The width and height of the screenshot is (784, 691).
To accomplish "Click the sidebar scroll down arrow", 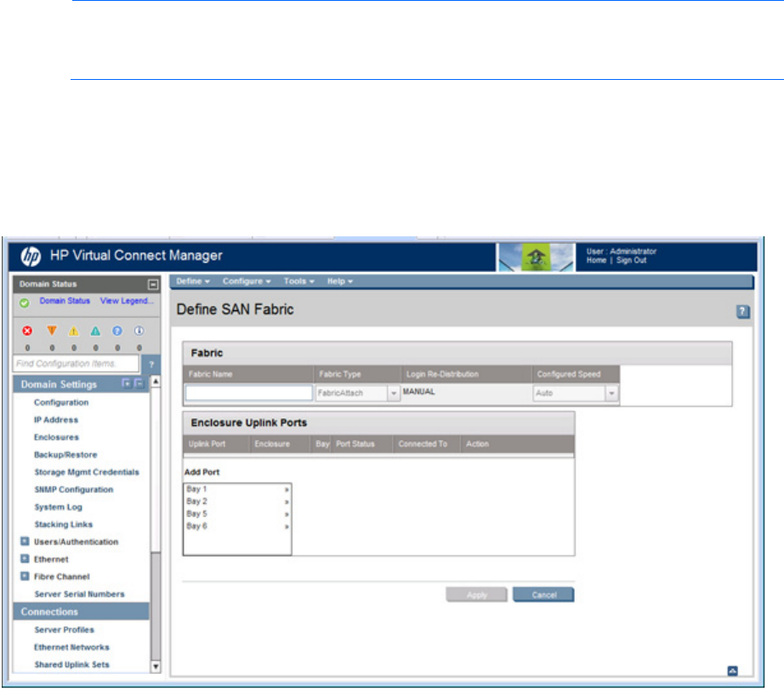I will [x=156, y=666].
